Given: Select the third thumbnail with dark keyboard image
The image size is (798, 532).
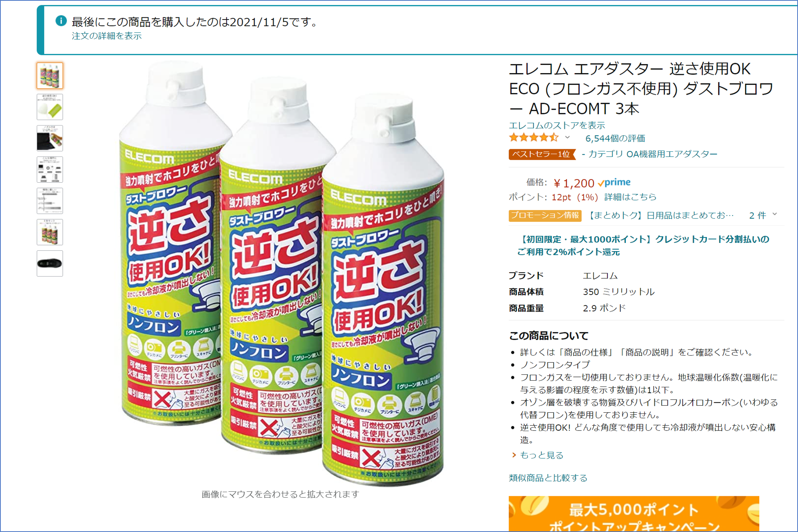Looking at the screenshot, I should [50, 138].
